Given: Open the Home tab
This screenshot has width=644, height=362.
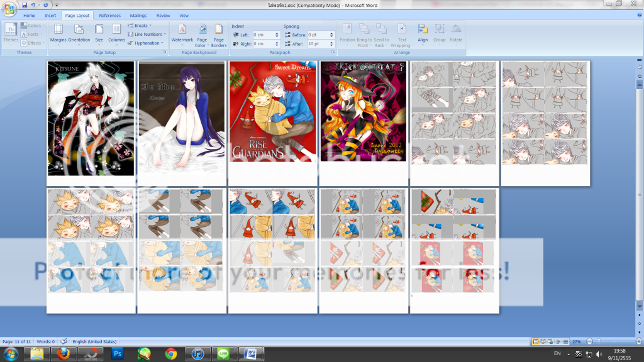Looking at the screenshot, I should 29,16.
